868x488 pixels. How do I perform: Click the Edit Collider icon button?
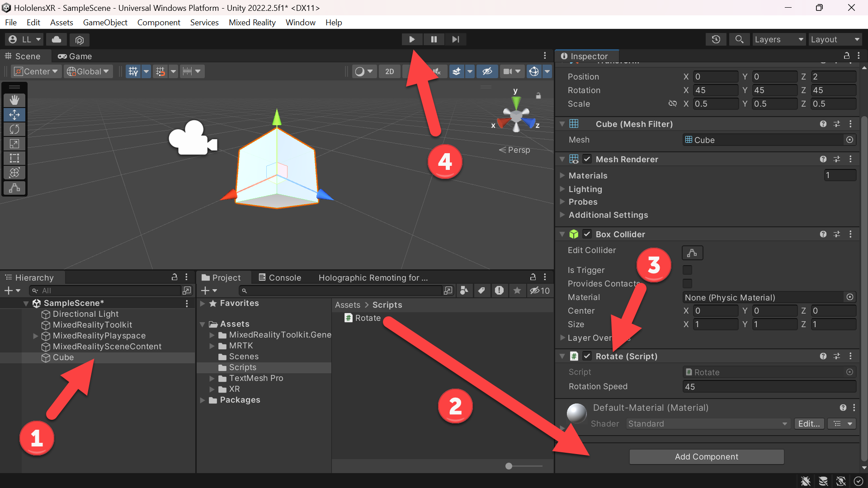pyautogui.click(x=692, y=253)
